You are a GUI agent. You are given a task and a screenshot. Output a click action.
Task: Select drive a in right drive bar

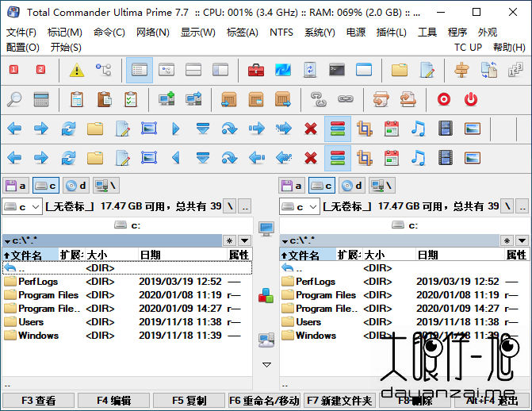click(292, 186)
